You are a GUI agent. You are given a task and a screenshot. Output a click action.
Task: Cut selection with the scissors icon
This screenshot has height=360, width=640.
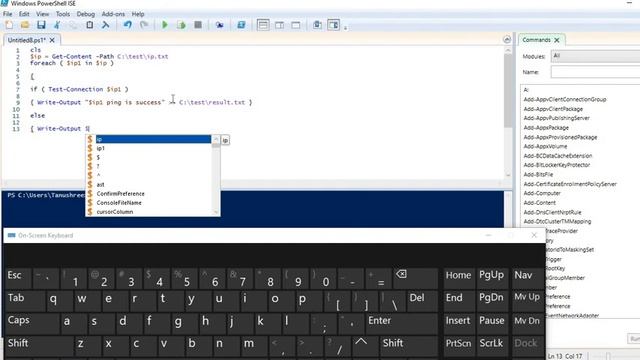[x=57, y=25]
